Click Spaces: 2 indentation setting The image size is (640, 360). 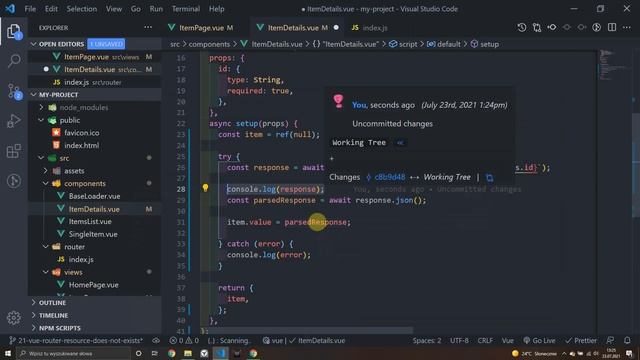tap(427, 340)
